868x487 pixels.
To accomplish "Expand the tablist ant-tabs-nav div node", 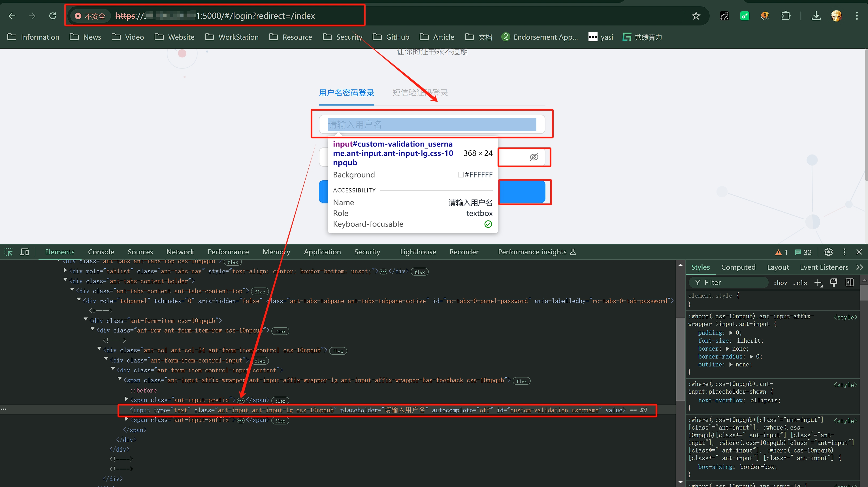I will (65, 270).
